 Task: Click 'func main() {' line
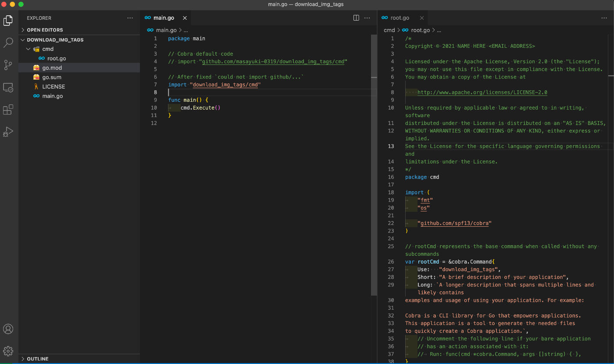pyautogui.click(x=188, y=100)
